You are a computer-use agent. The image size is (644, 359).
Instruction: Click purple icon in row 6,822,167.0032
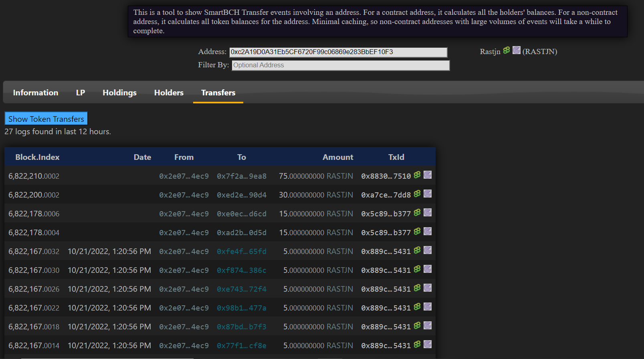428,250
